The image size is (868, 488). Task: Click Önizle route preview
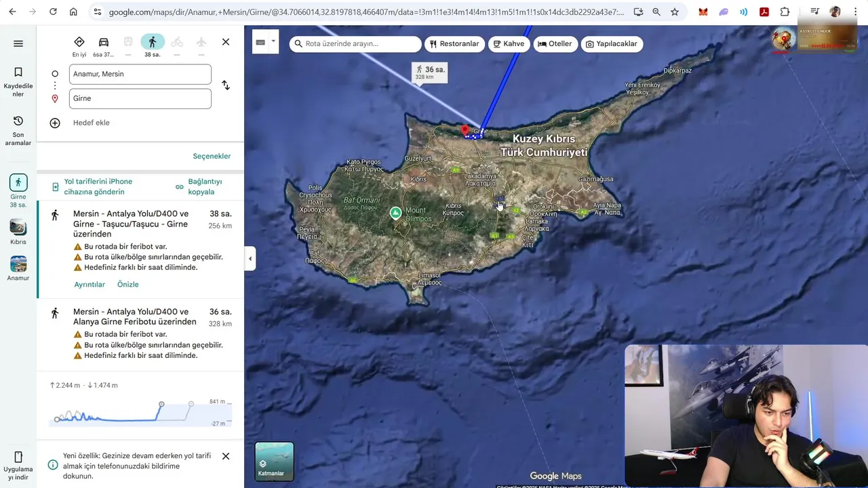[x=127, y=285]
